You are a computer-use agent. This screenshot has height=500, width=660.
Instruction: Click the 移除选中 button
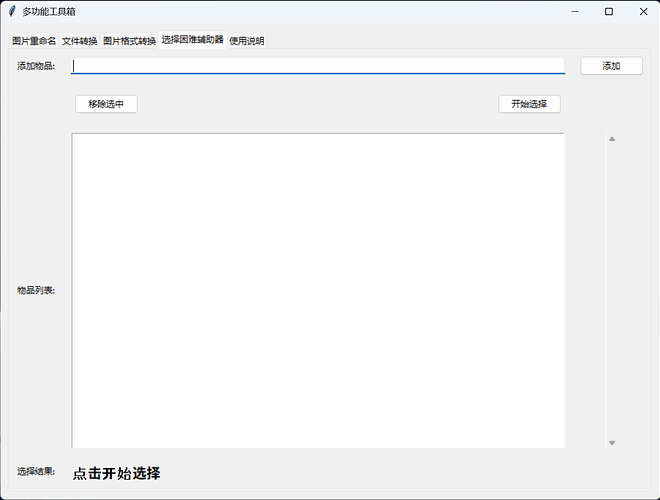(106, 104)
